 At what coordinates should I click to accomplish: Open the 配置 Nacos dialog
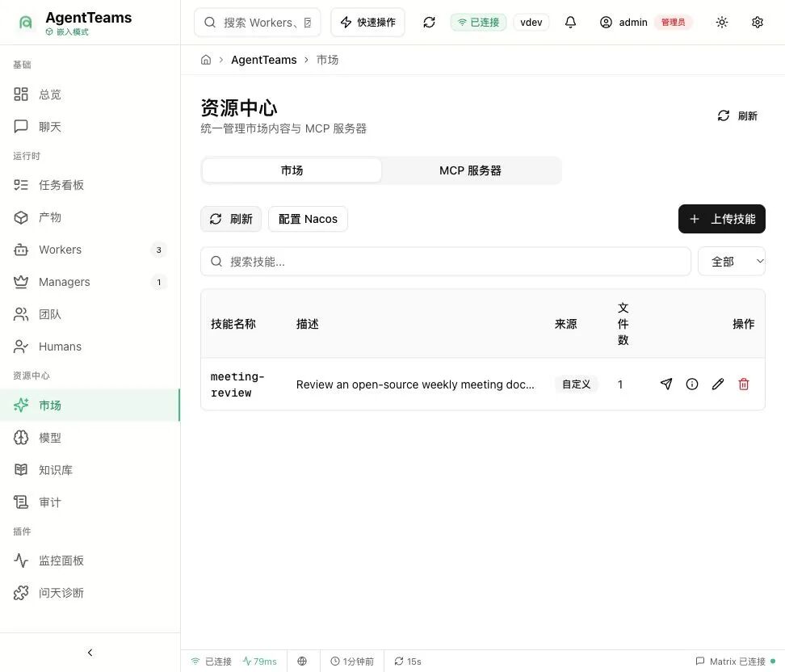coord(308,219)
